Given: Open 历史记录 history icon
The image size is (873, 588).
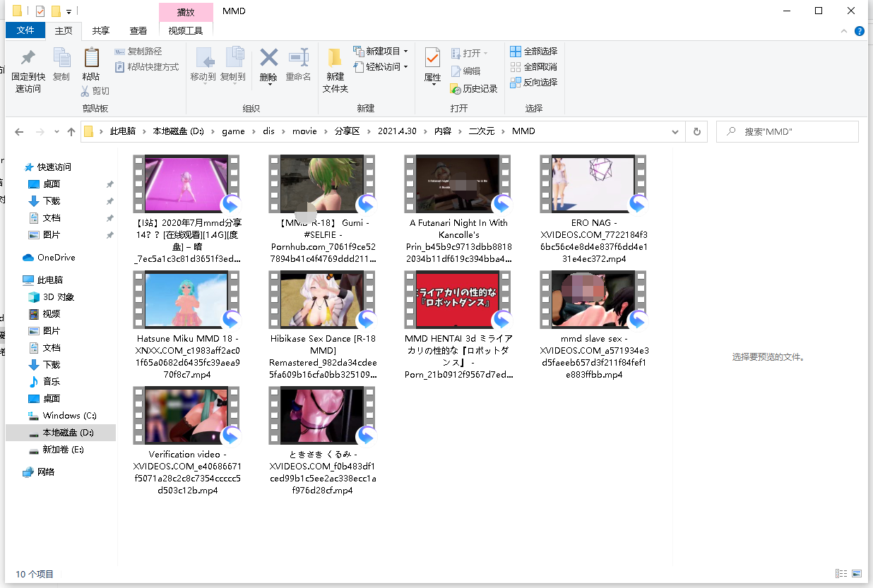Looking at the screenshot, I should pos(456,88).
